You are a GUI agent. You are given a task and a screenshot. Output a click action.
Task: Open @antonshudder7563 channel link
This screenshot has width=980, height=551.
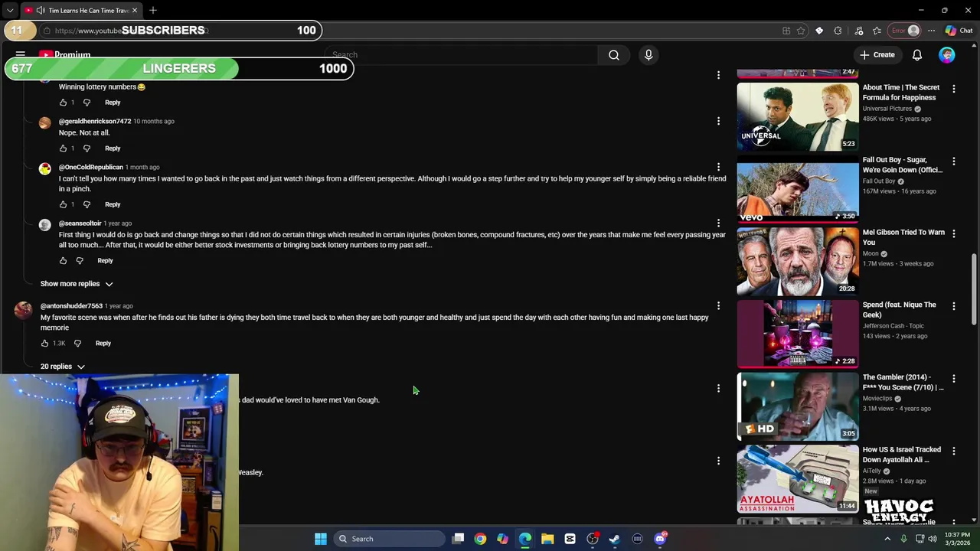click(71, 306)
